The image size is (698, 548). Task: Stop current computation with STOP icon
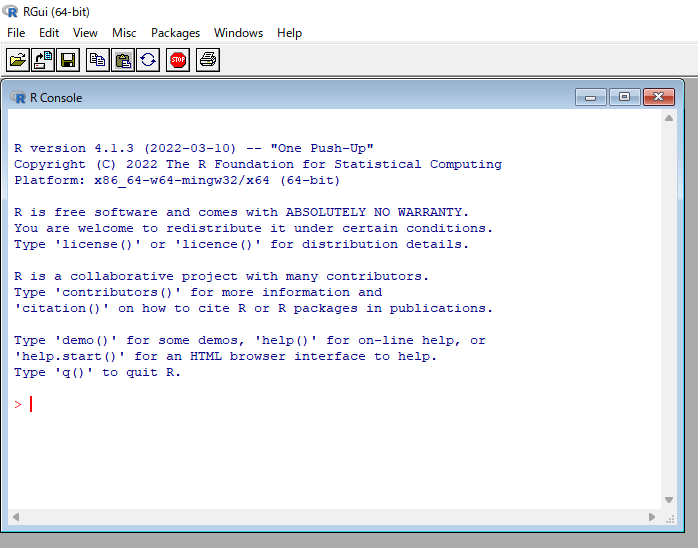click(x=178, y=60)
